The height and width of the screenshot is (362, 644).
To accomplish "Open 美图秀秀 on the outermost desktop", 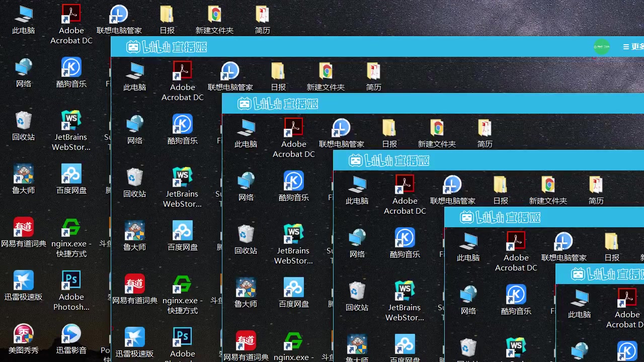I will coord(24,340).
